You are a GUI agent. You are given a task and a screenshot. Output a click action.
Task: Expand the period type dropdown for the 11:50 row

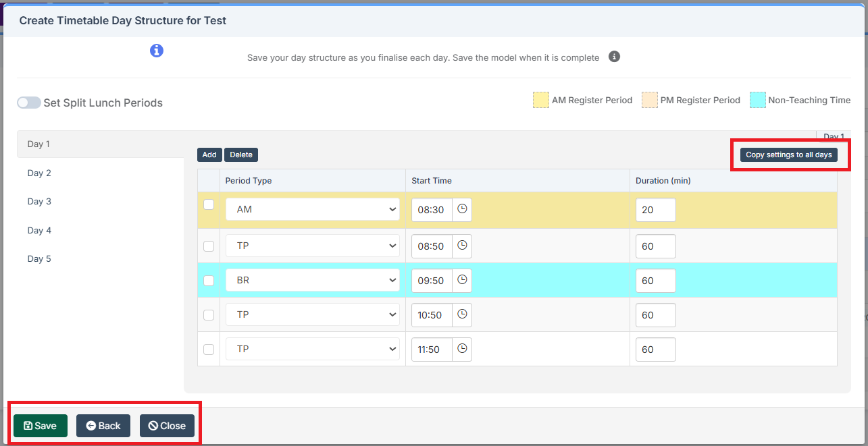coord(313,350)
